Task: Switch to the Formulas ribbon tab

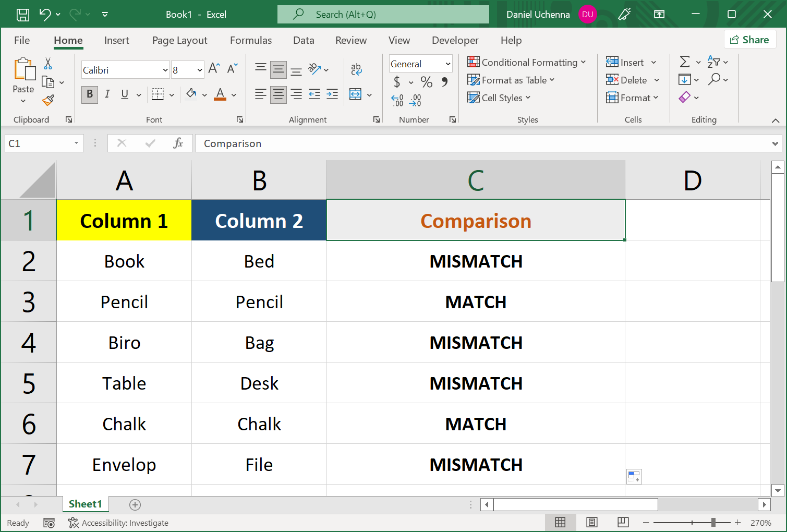Action: (250, 40)
